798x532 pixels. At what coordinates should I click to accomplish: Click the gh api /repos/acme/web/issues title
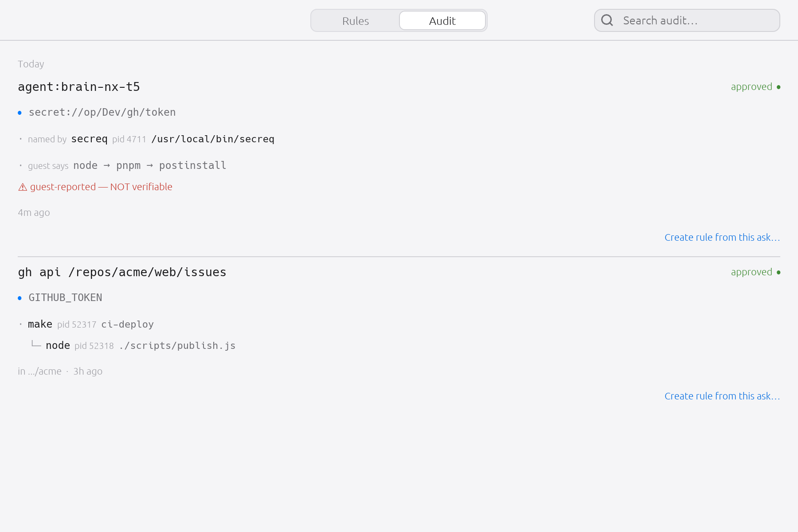122,272
